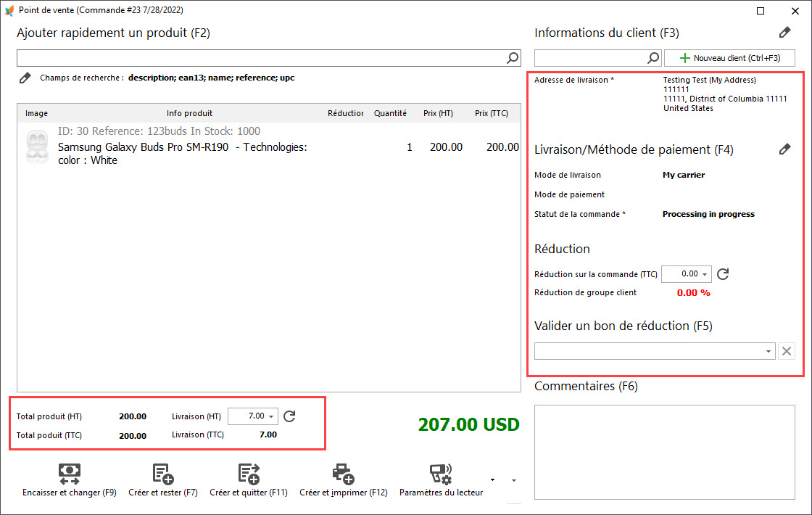Click Créer et rester (F7)
This screenshot has width=812, height=515.
(x=163, y=480)
